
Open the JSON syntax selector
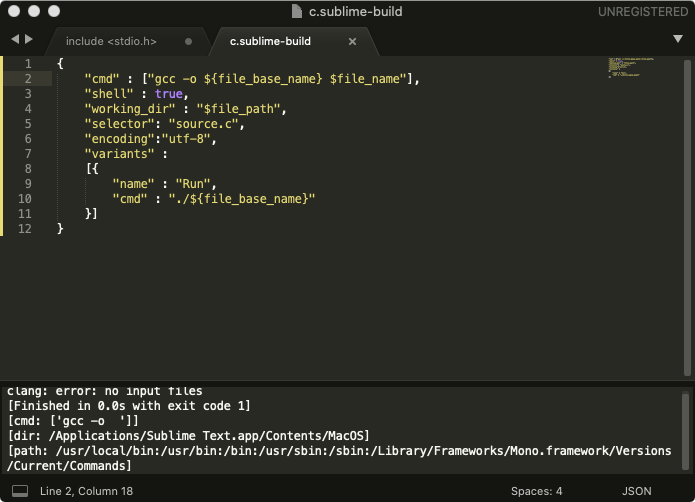coord(637,491)
